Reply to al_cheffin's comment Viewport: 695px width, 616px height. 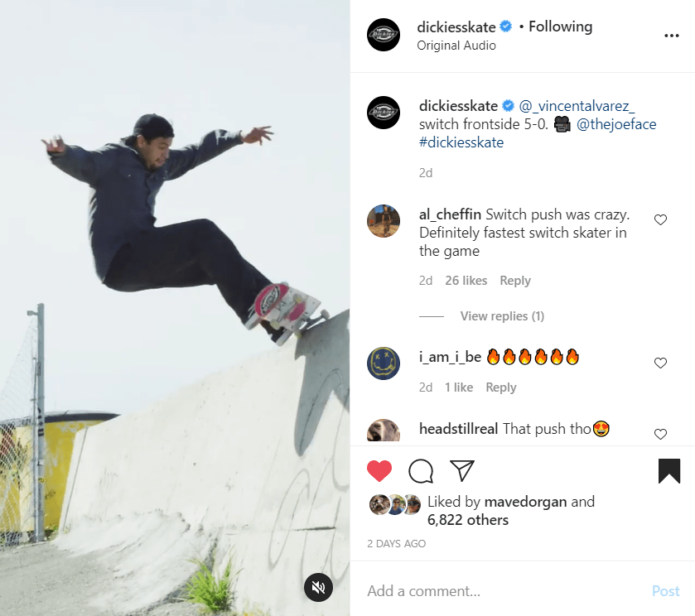[x=515, y=281]
